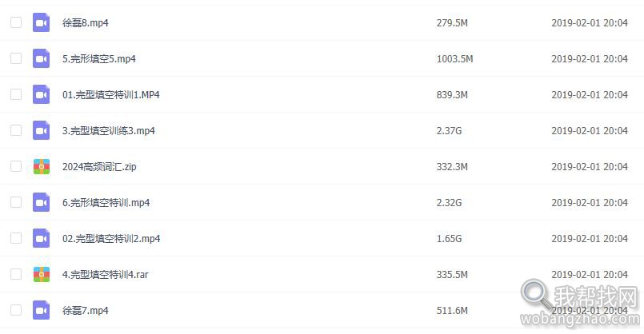
Task: Tick the checkbox for 01.完型填空特训1.MP4
Action: pyautogui.click(x=16, y=94)
